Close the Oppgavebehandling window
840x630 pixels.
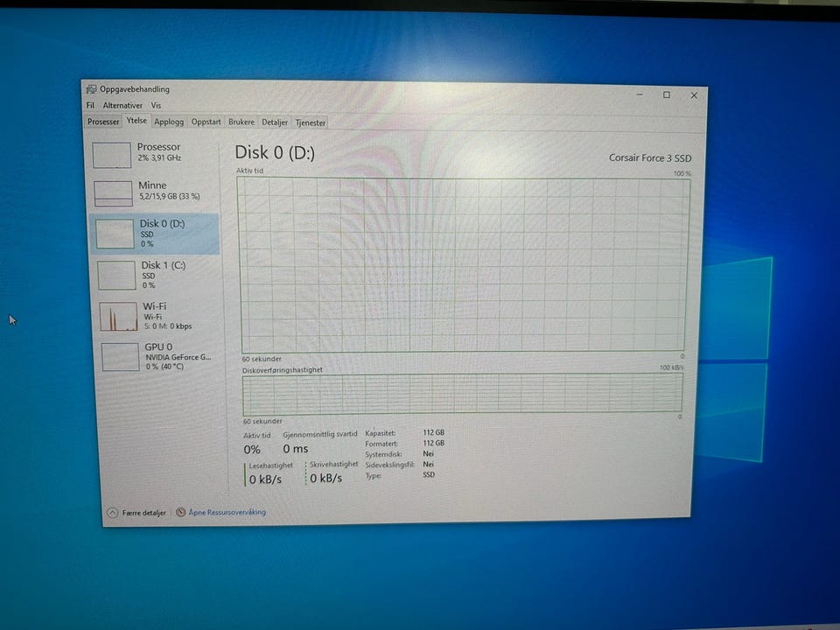tap(694, 95)
